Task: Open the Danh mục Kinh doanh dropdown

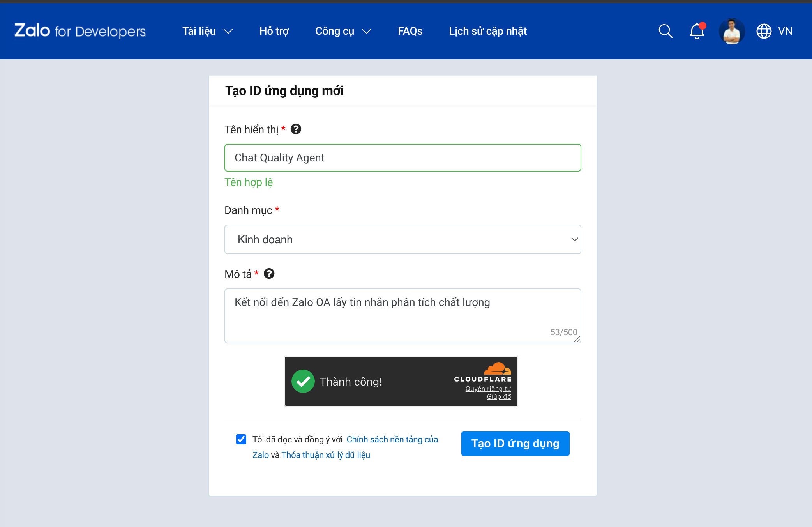Action: [x=402, y=239]
